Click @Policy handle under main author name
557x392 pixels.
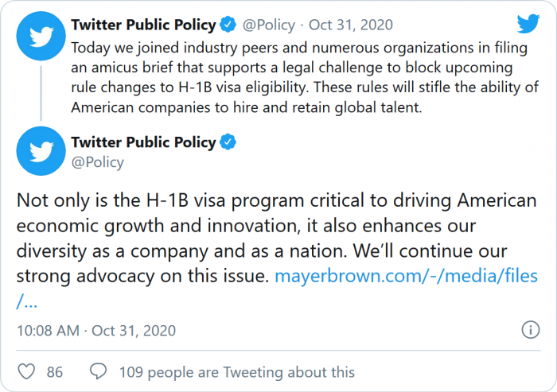pos(97,162)
